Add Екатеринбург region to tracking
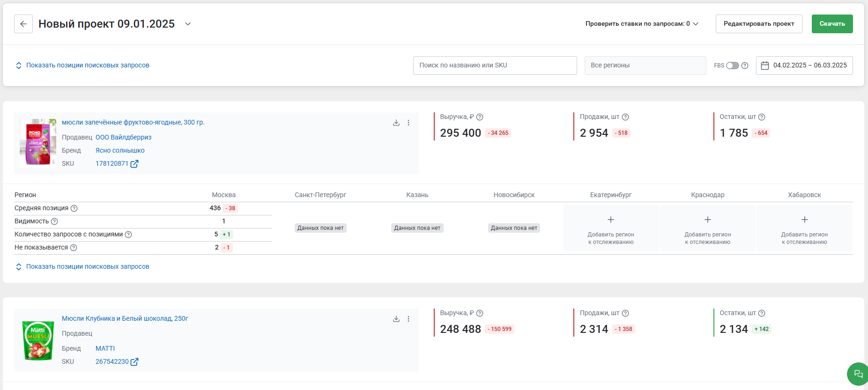Viewport: 868px width, 390px height. pyautogui.click(x=610, y=228)
